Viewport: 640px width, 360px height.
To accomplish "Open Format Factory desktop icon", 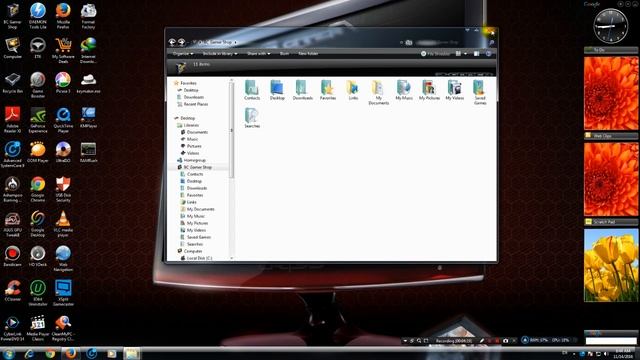I will (x=88, y=16).
